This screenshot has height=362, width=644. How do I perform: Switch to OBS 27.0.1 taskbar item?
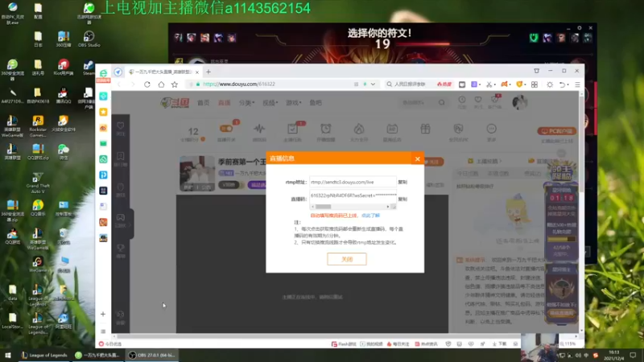click(151, 355)
